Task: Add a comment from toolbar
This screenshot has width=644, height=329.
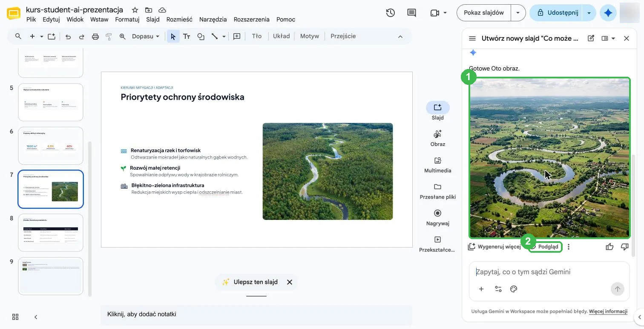Action: click(237, 37)
